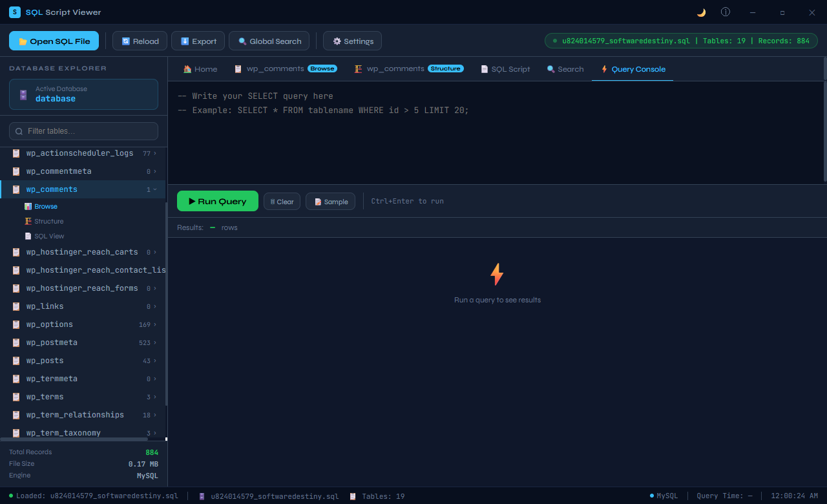Insert a Sample query
827x504 pixels.
point(330,202)
